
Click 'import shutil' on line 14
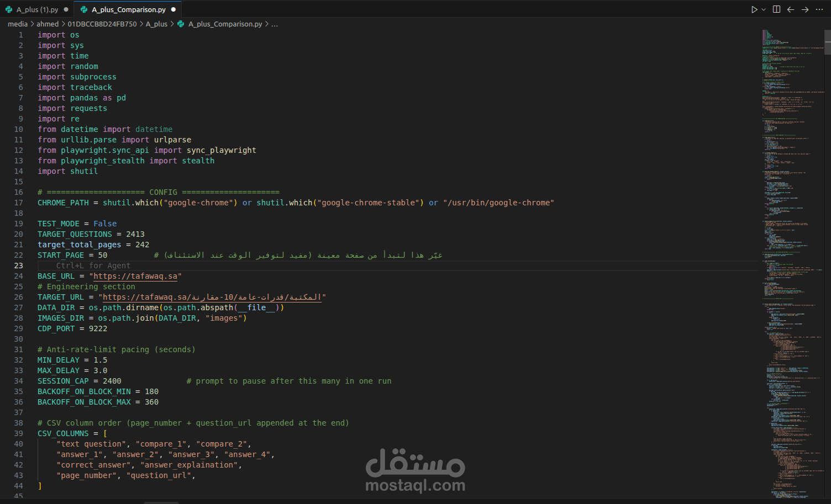[x=67, y=171]
